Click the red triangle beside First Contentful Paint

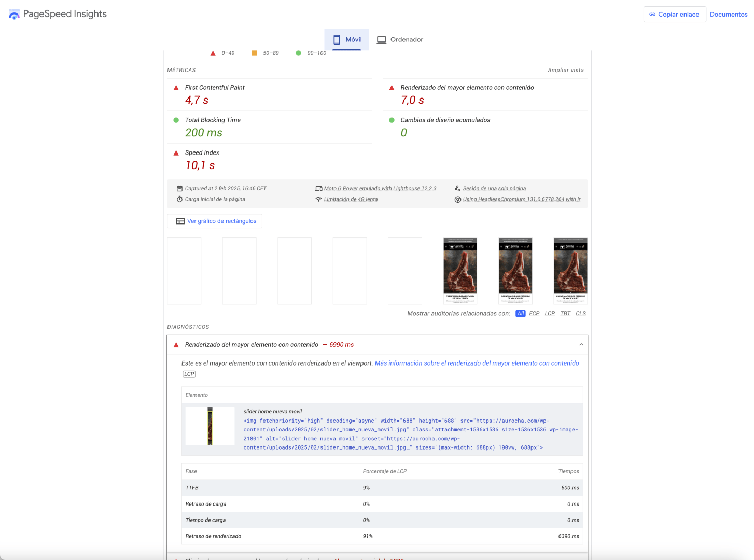coord(176,88)
